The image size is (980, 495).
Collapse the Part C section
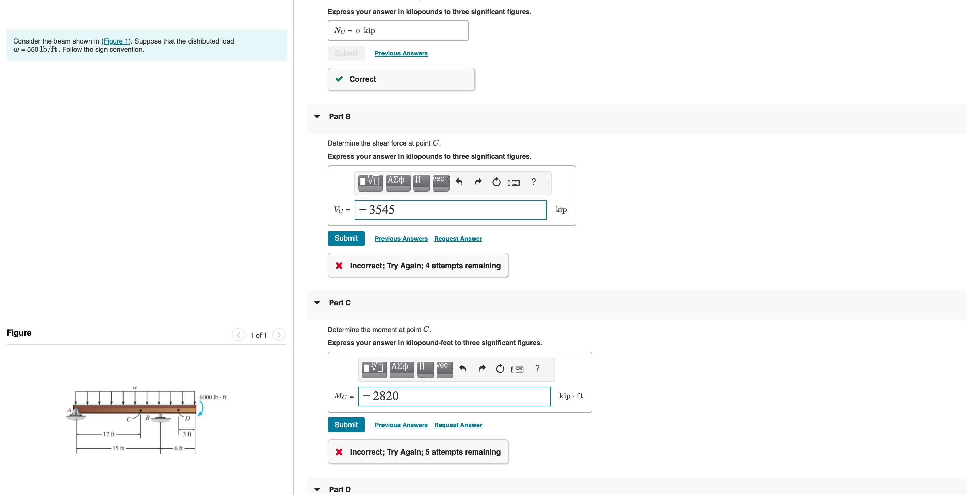[317, 302]
